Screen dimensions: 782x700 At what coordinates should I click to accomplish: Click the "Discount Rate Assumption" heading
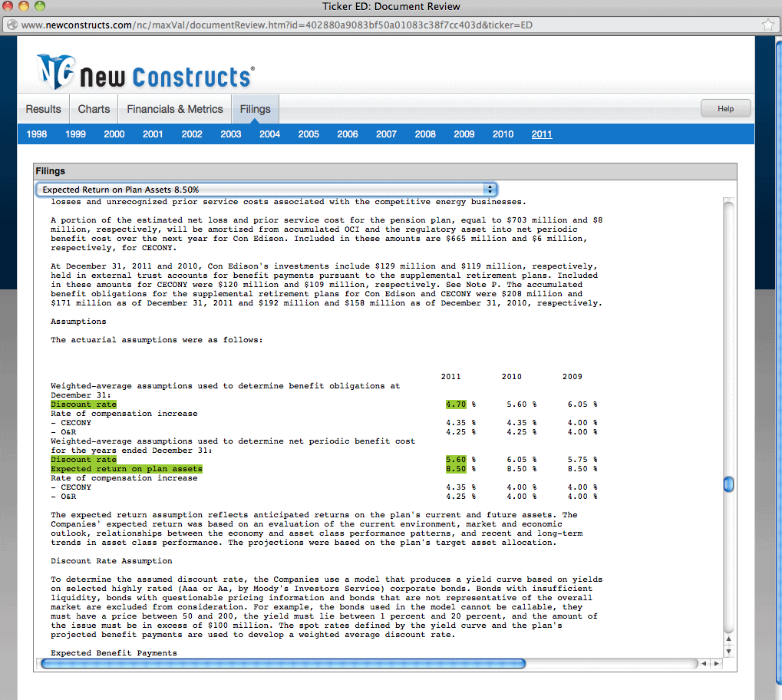point(111,561)
